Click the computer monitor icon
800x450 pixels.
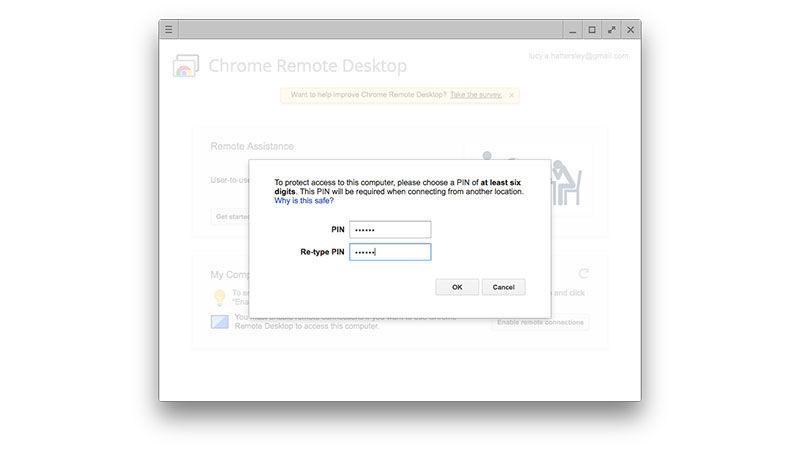[219, 322]
